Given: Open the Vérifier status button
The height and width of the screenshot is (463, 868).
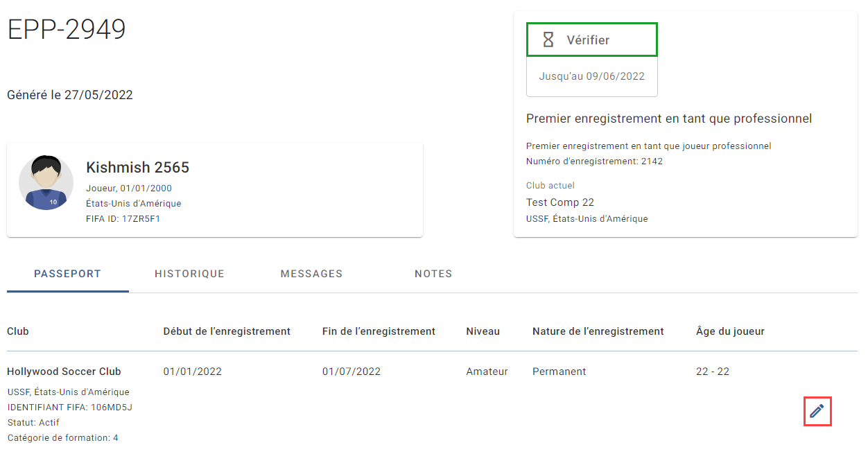Looking at the screenshot, I should coord(591,40).
